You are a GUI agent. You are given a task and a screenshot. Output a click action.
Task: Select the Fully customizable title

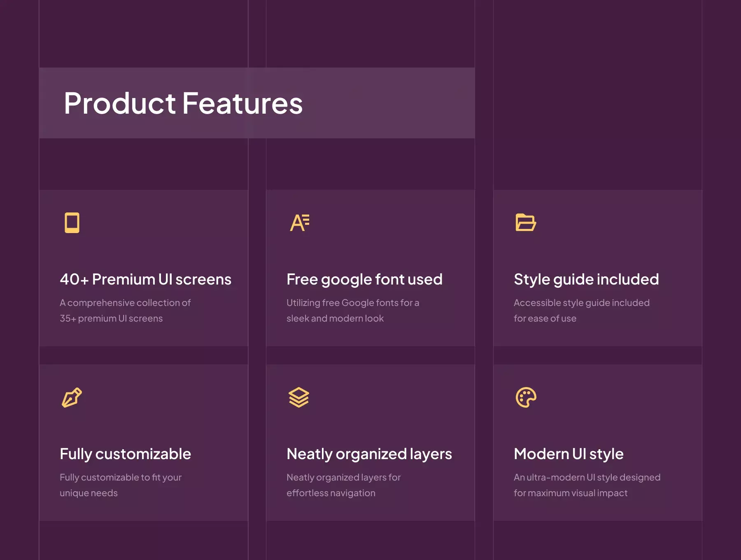(125, 454)
